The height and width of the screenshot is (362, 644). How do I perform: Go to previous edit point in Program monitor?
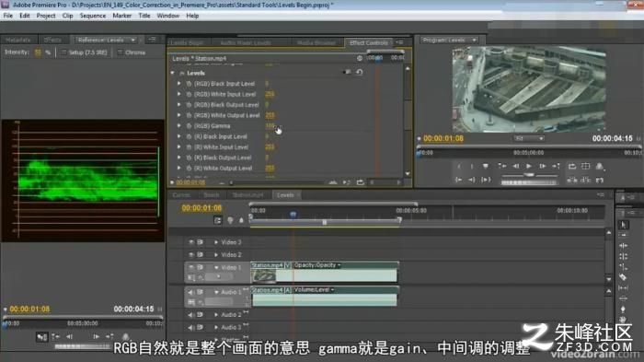point(502,166)
